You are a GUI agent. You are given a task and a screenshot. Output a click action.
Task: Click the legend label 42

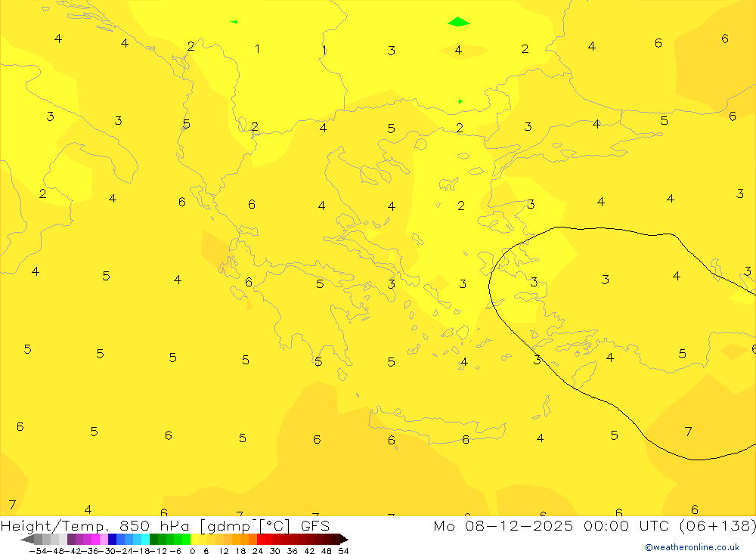pyautogui.click(x=309, y=551)
